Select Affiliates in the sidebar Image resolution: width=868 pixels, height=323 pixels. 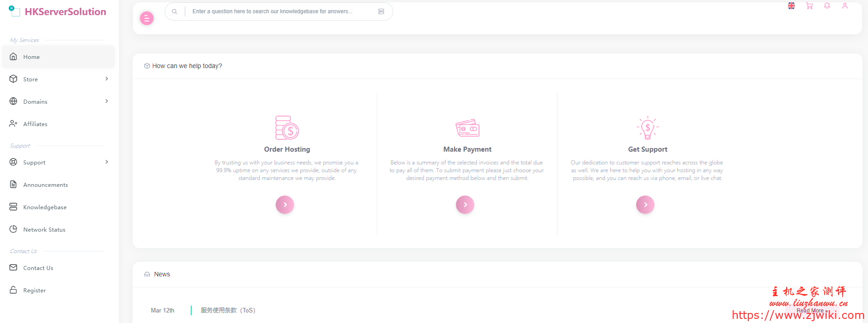pos(35,124)
